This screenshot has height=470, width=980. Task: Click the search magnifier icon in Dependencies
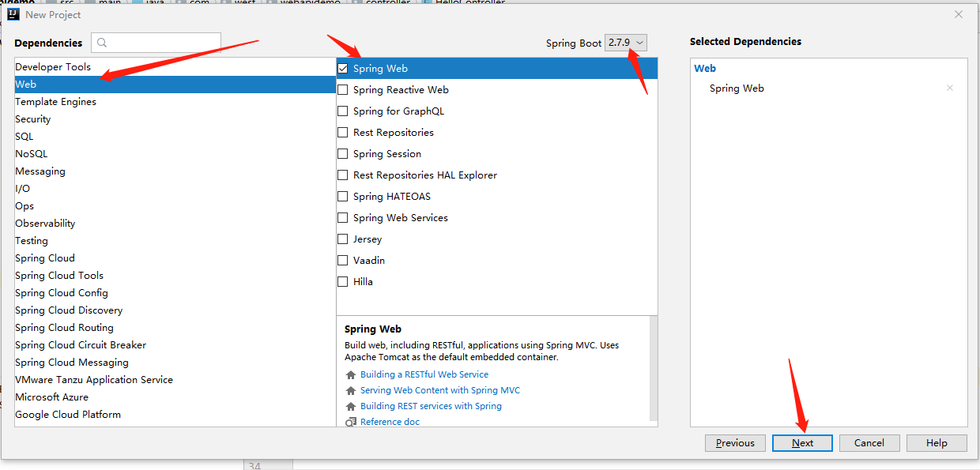point(102,43)
